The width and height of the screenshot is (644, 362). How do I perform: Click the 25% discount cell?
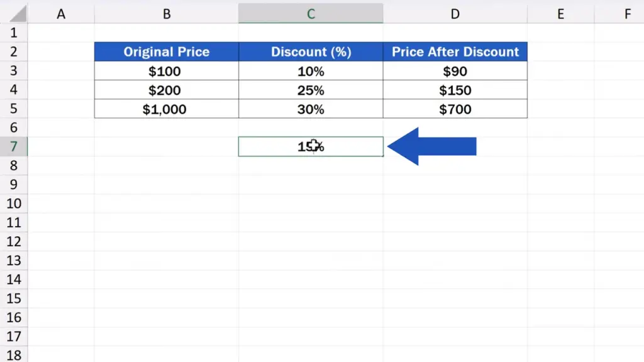pyautogui.click(x=311, y=90)
